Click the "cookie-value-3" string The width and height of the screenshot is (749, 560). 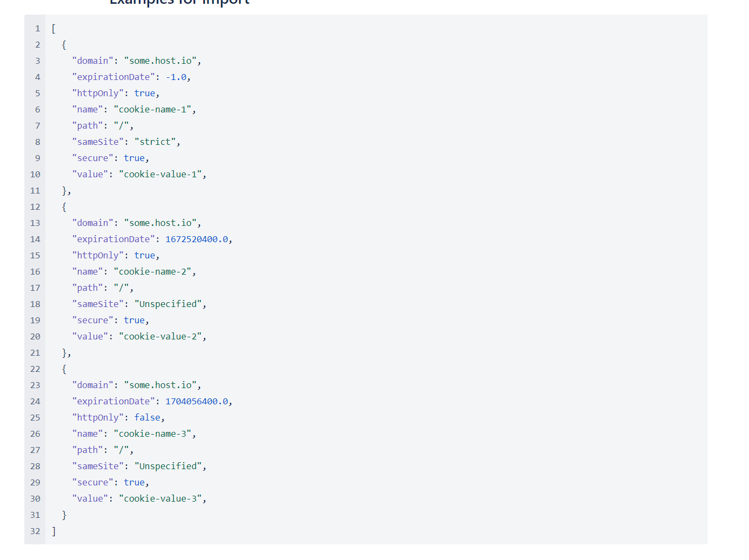(x=160, y=499)
